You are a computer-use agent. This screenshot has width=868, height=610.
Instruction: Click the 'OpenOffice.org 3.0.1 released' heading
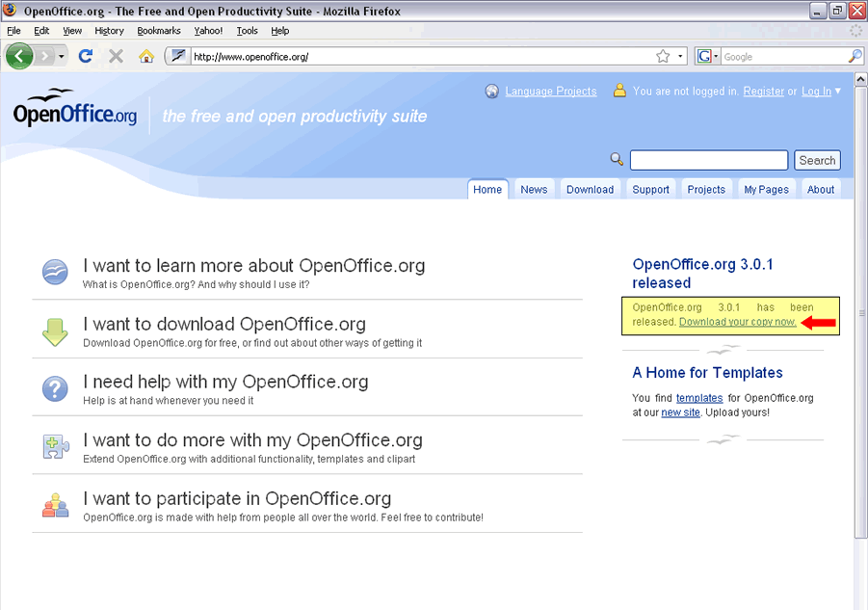[702, 274]
